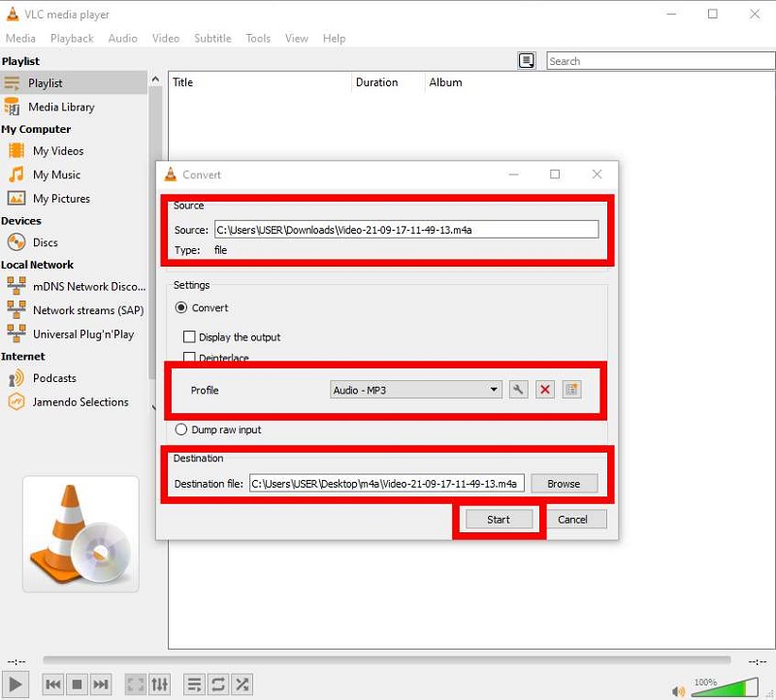
Task: Click Browse for destination file
Action: click(x=565, y=484)
